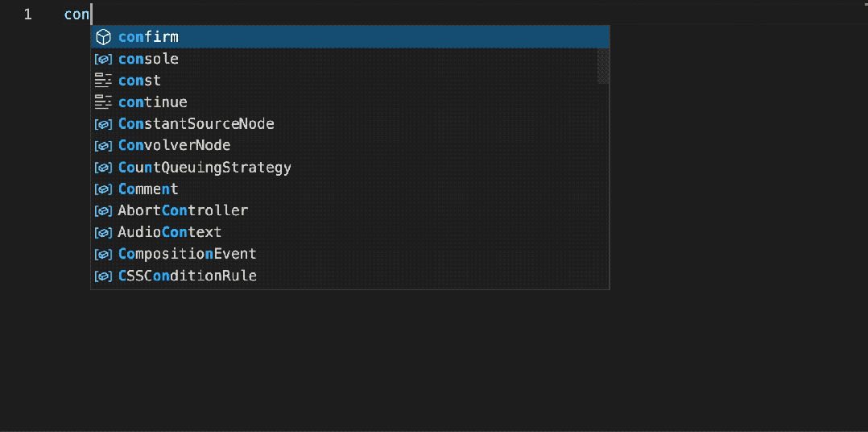This screenshot has width=868, height=432.
Task: Click the keyword icon beside continue
Action: tap(103, 102)
